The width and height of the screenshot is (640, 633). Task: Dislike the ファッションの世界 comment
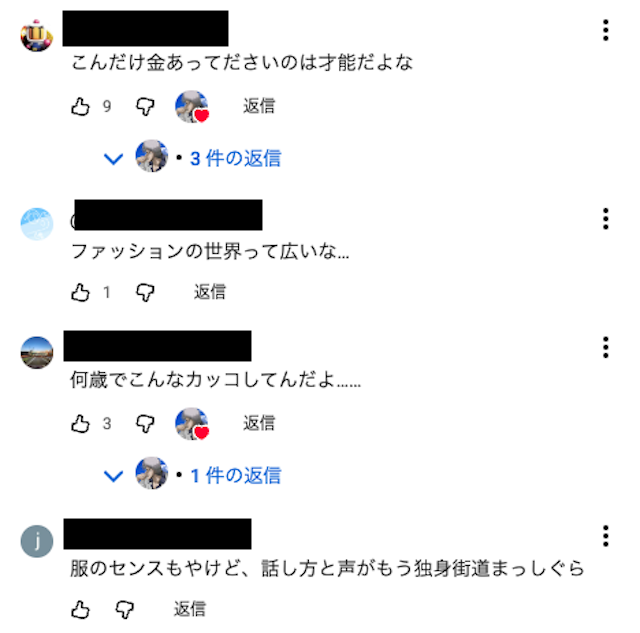pyautogui.click(x=145, y=292)
